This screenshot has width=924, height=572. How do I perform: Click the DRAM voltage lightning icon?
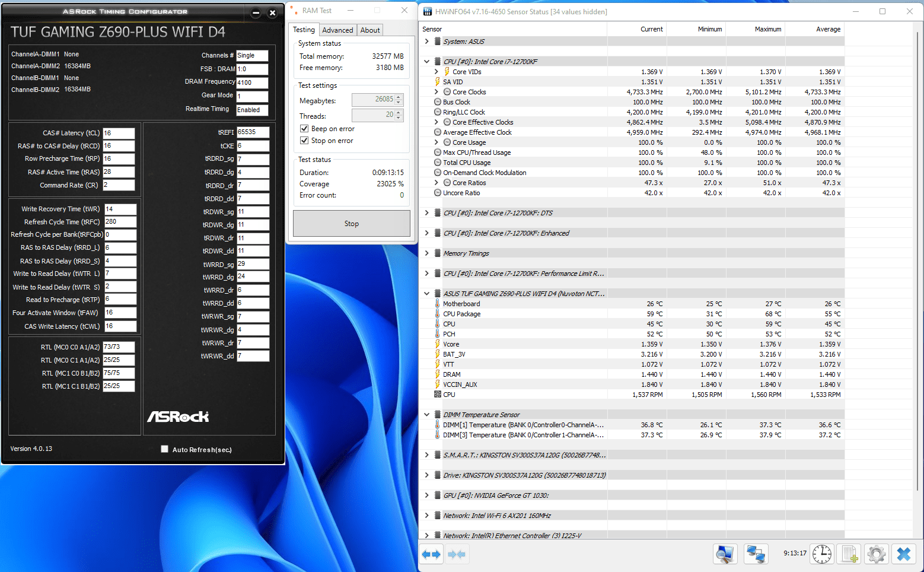438,374
